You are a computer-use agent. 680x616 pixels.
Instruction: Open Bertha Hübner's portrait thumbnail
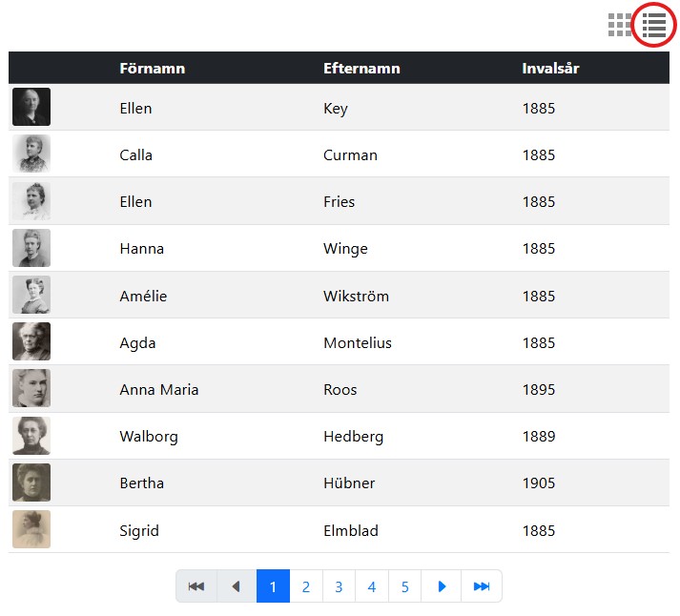click(31, 483)
